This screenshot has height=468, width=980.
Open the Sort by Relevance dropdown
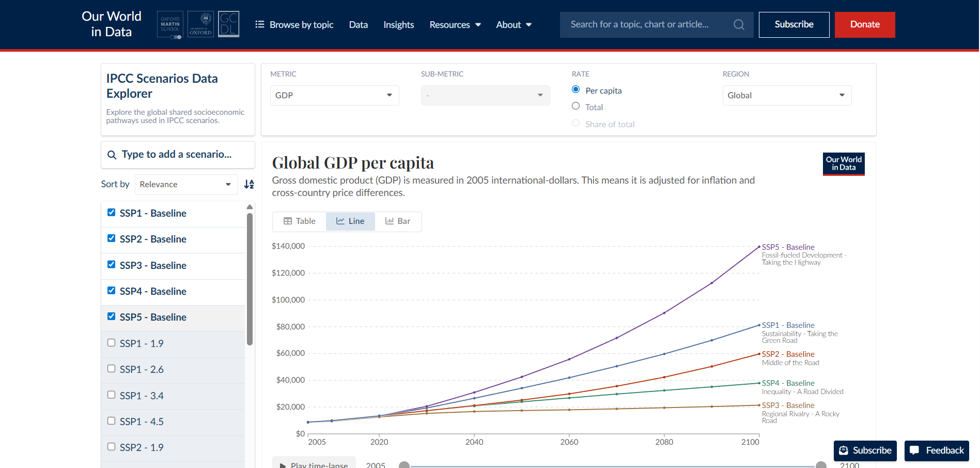click(x=186, y=184)
